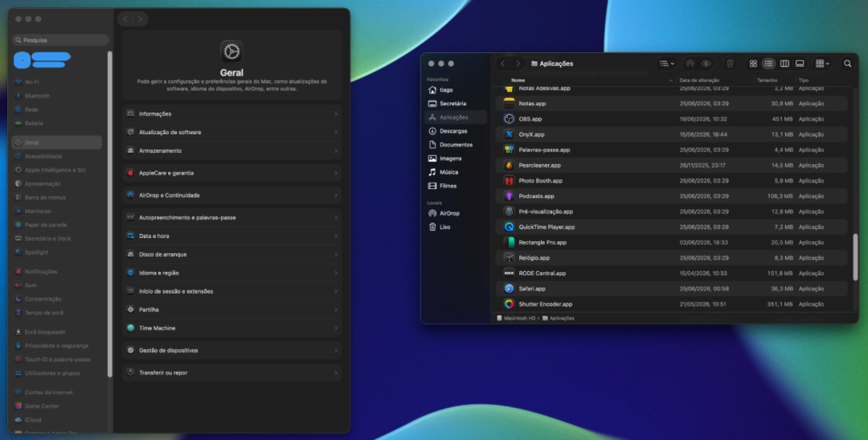This screenshot has width=868, height=440.
Task: Expand AppleCare e garantia row chevron
Action: [x=335, y=173]
